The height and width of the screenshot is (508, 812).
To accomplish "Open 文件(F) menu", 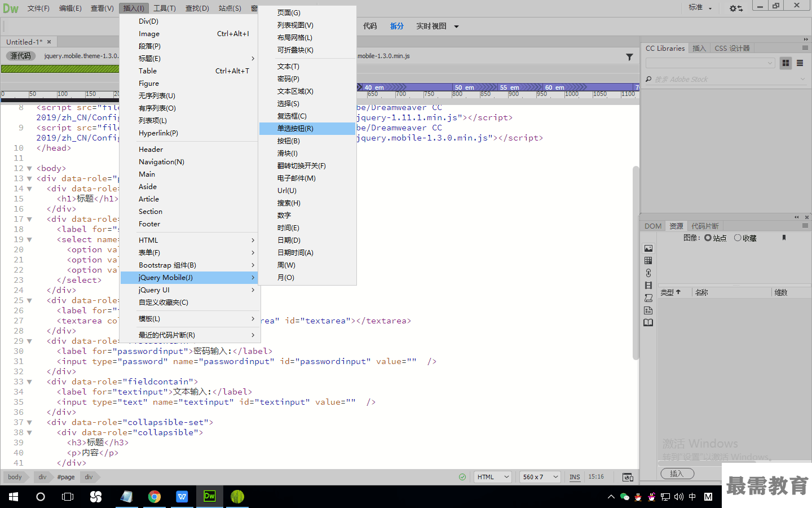I will coord(38,8).
